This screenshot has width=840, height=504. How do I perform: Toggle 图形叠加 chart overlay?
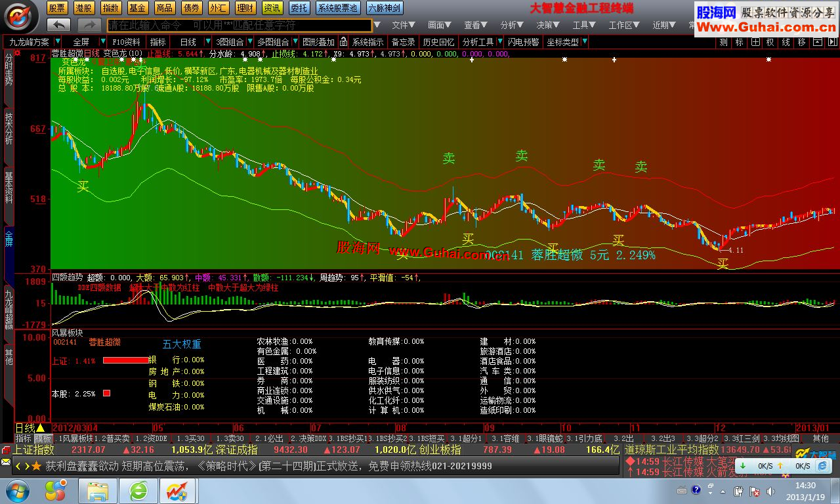318,42
